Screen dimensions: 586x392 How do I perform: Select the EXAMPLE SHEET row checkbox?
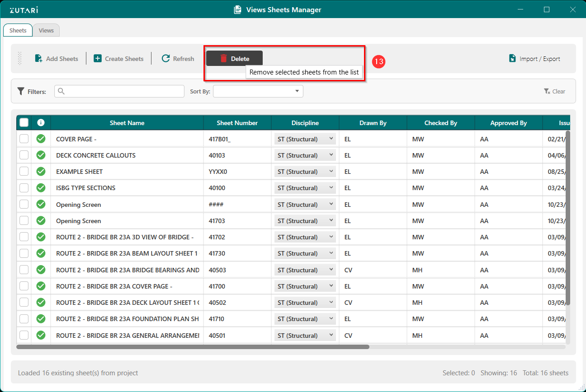(24, 172)
